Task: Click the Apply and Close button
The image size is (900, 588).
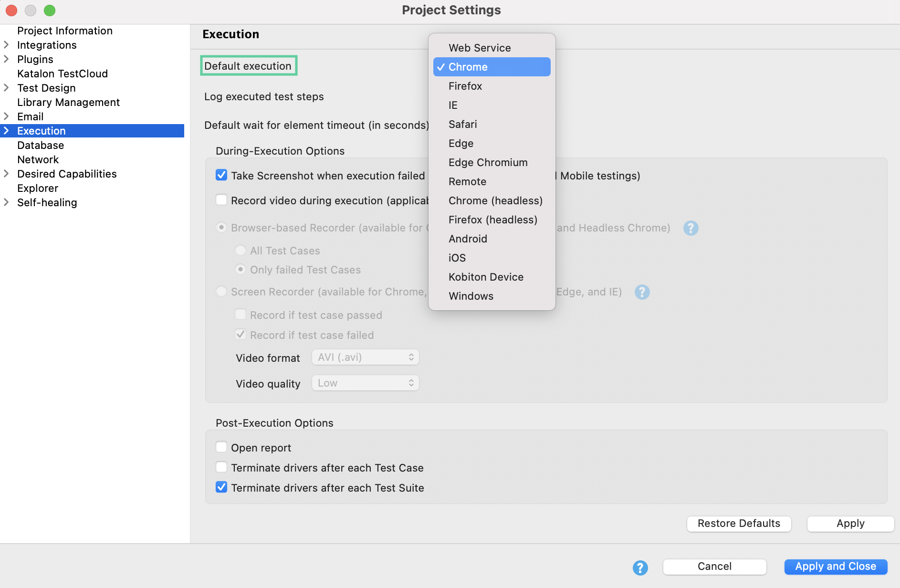Action: (836, 567)
